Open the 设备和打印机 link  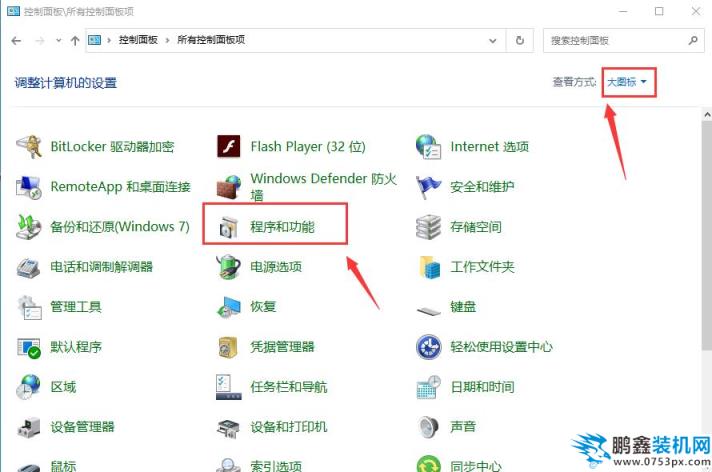288,427
